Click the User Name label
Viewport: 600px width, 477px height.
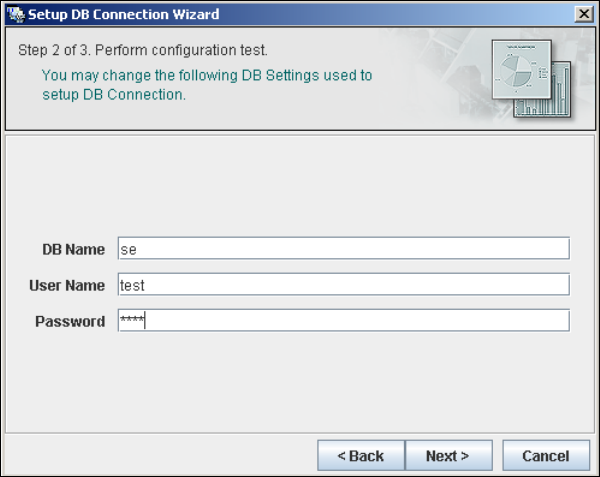[67, 285]
